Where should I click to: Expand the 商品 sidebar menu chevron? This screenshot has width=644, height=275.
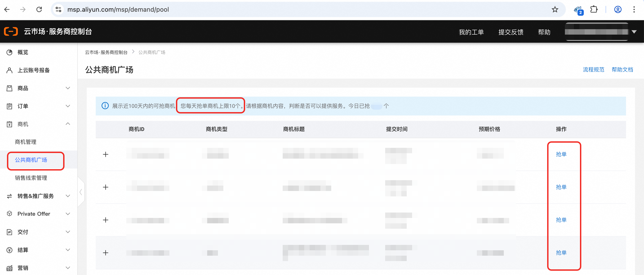pos(68,88)
